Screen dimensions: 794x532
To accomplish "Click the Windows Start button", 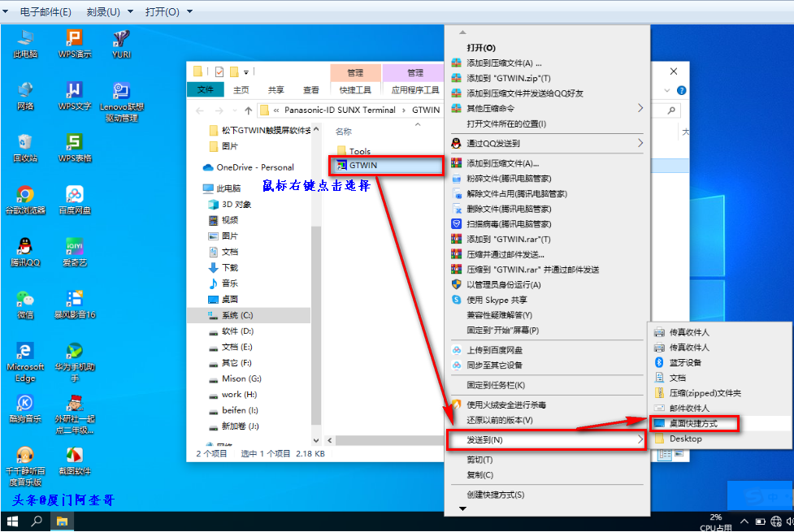I will point(13,521).
